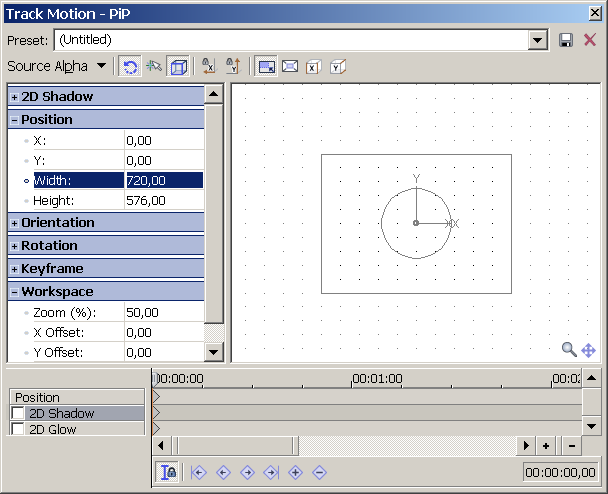Screen dimensions: 608x494
Task: Open the Preset dropdown list
Action: pos(538,40)
